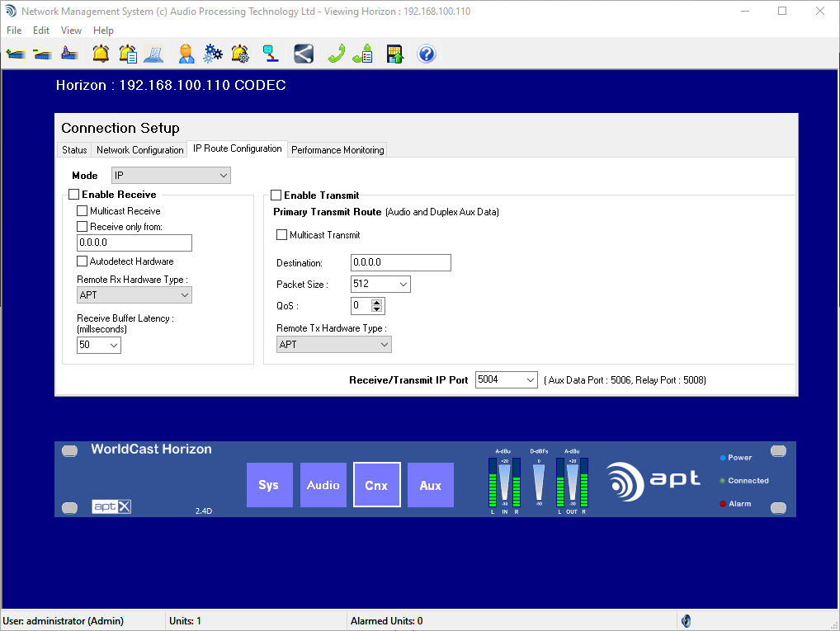Click the apt-X logo on the Horizon unit

[x=111, y=506]
